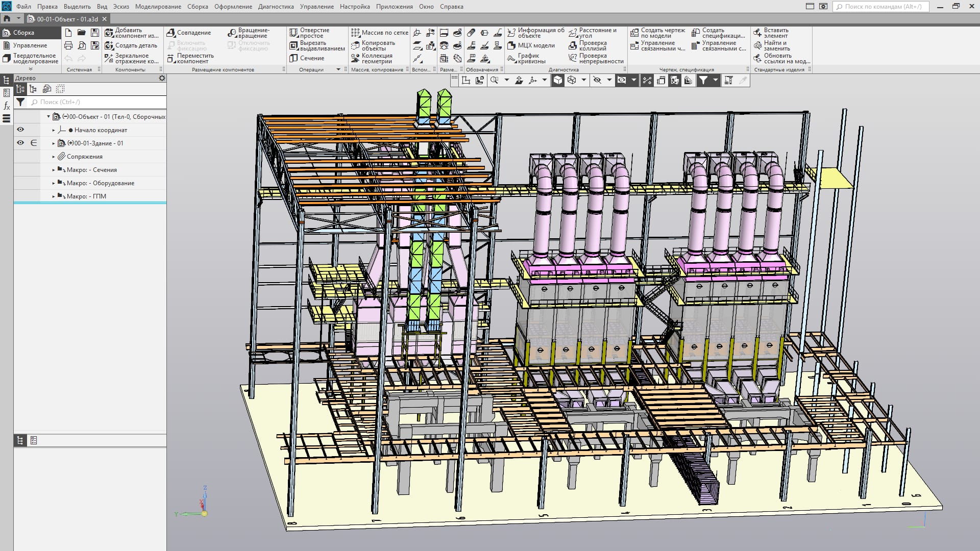This screenshot has width=980, height=551.
Task: Toggle visibility of 00-01-Building component
Action: point(20,143)
